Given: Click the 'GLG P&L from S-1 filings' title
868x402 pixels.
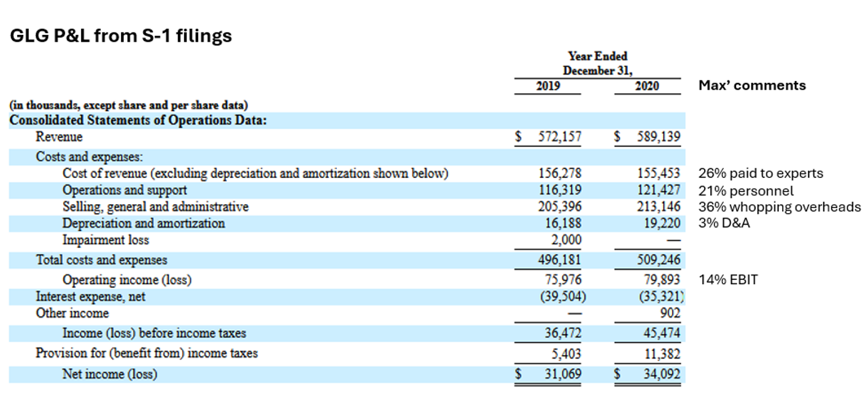Looking at the screenshot, I should [x=122, y=36].
